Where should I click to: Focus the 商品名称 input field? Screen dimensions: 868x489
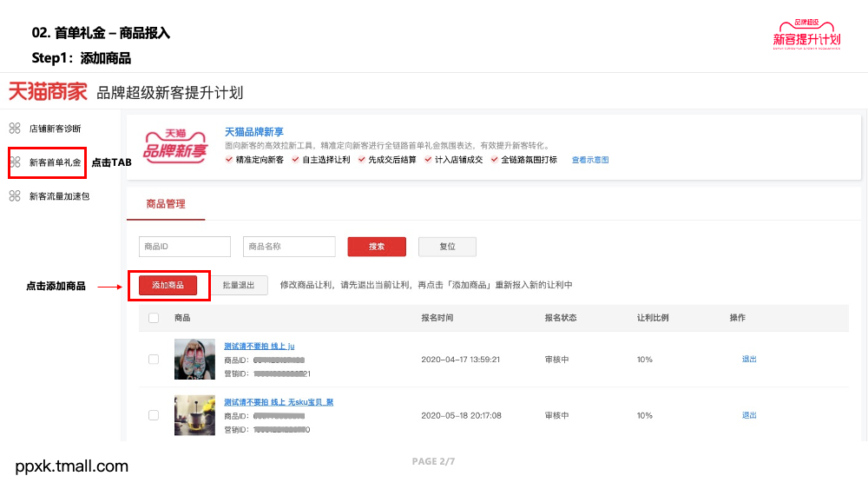tap(289, 247)
